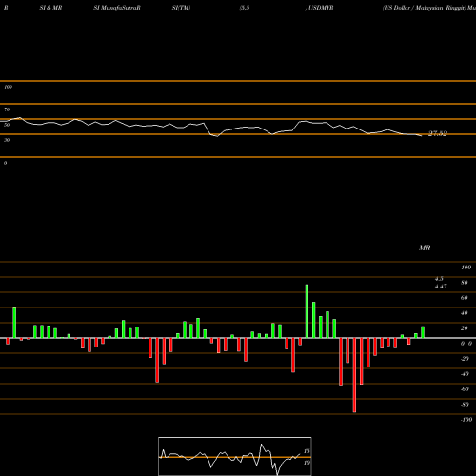Select the 'US Dollar / Malaysian Ringgit' title

click(x=425, y=8)
